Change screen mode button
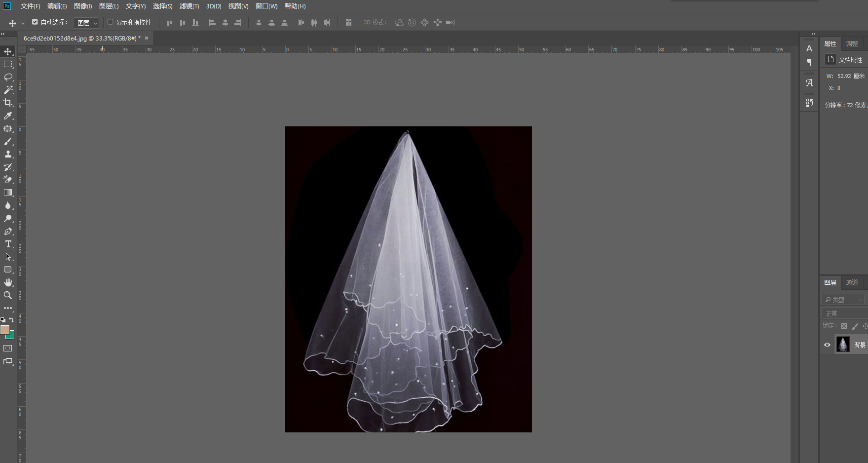This screenshot has width=868, height=463. click(x=8, y=361)
